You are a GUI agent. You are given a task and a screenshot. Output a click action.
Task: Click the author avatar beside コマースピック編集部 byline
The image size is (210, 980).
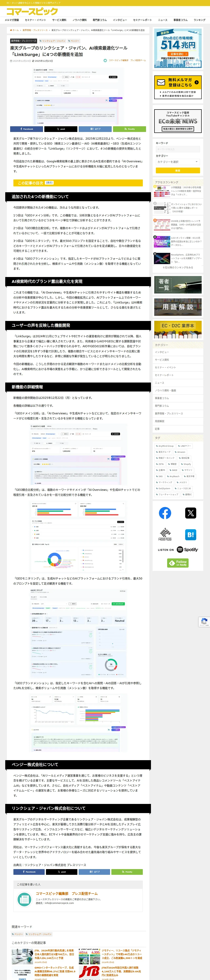(x=105, y=60)
